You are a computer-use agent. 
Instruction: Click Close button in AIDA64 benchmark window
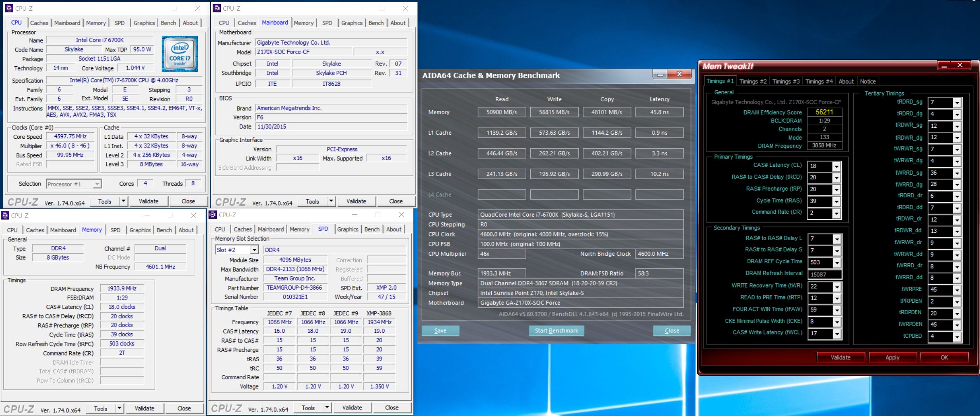click(x=672, y=331)
